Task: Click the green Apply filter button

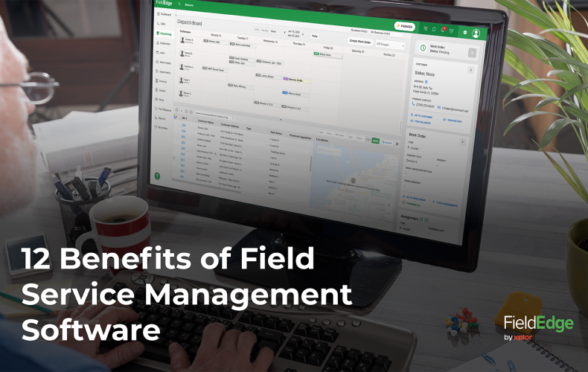Action: [375, 141]
